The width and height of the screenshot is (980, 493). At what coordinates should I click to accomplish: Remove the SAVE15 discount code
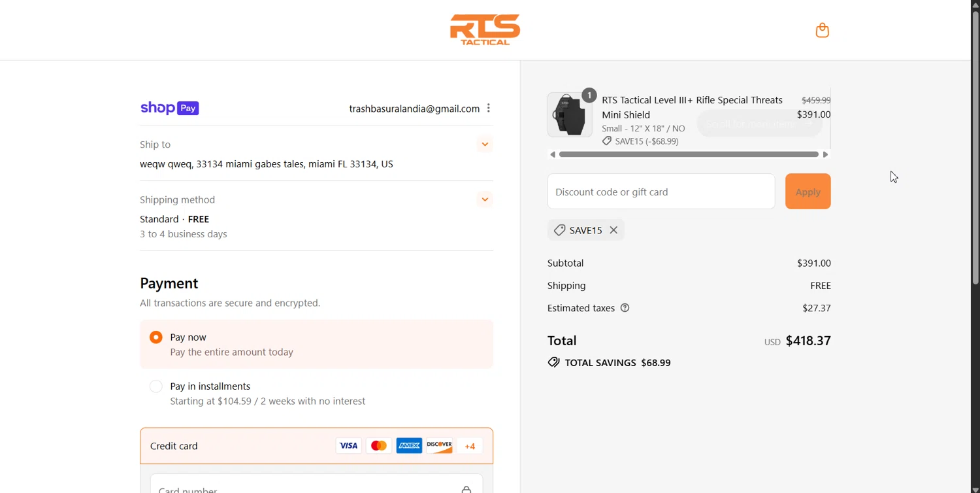point(613,230)
